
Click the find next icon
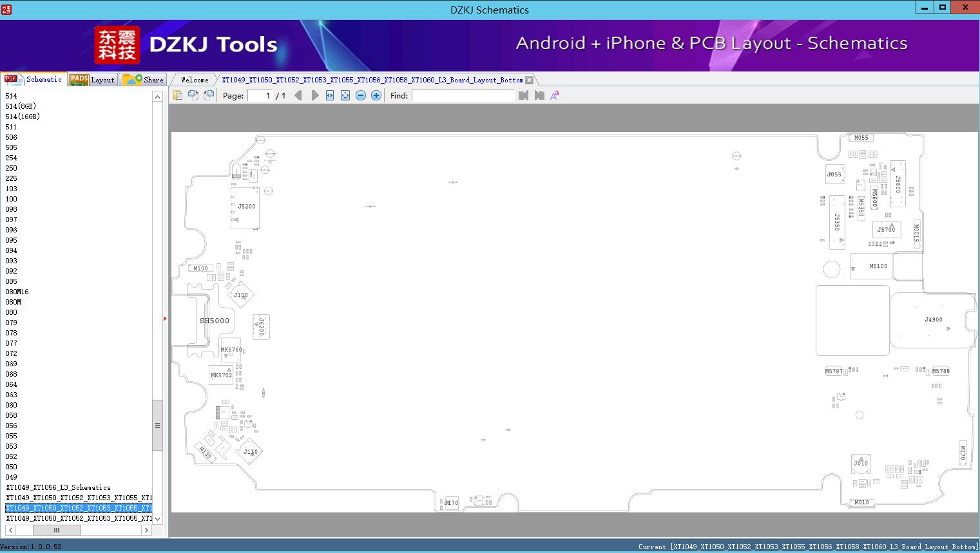539,95
